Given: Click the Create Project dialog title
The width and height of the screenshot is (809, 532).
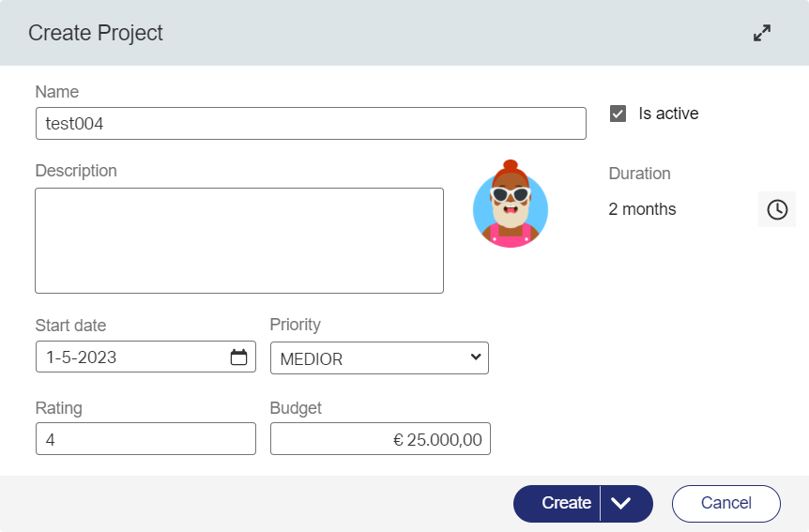Looking at the screenshot, I should pyautogui.click(x=96, y=33).
